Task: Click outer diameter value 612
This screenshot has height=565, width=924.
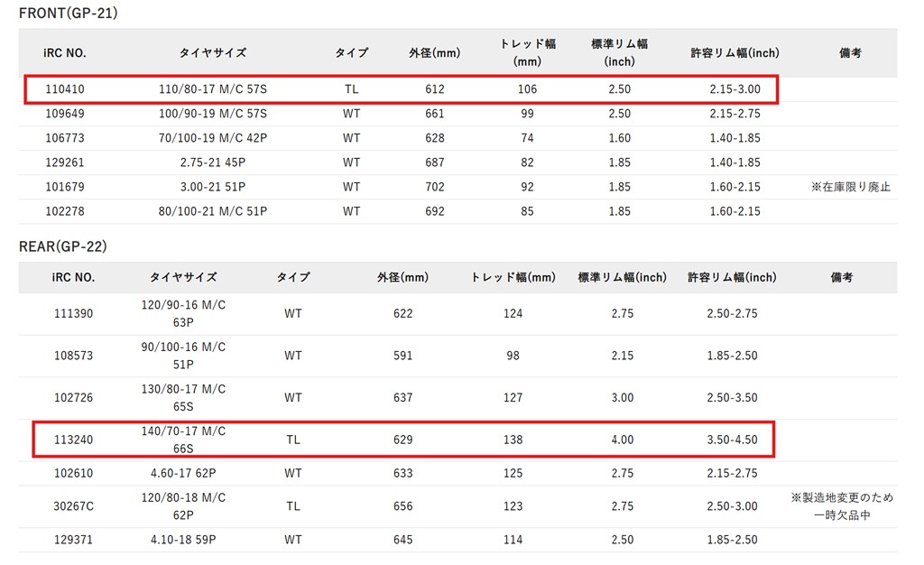Action: 435,89
